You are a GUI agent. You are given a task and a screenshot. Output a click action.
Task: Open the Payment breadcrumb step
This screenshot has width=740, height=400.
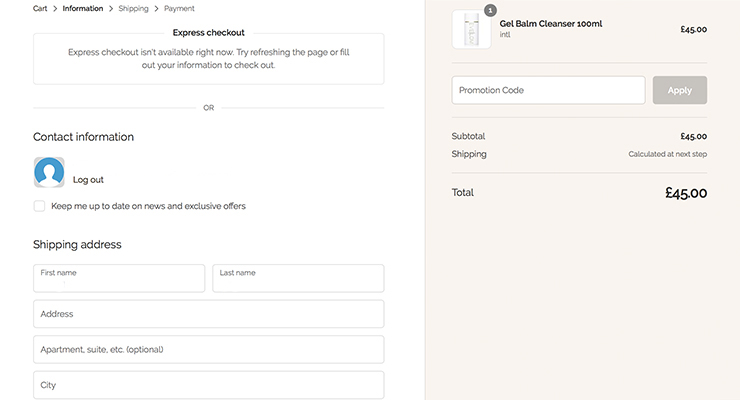tap(180, 8)
